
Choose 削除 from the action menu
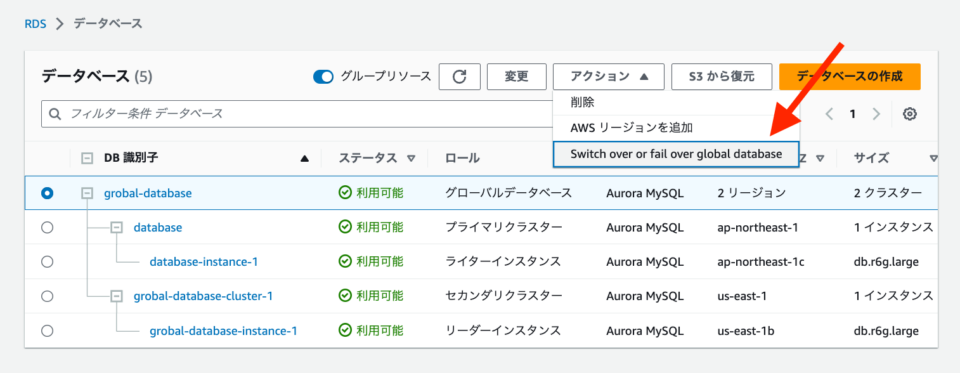tap(676, 102)
